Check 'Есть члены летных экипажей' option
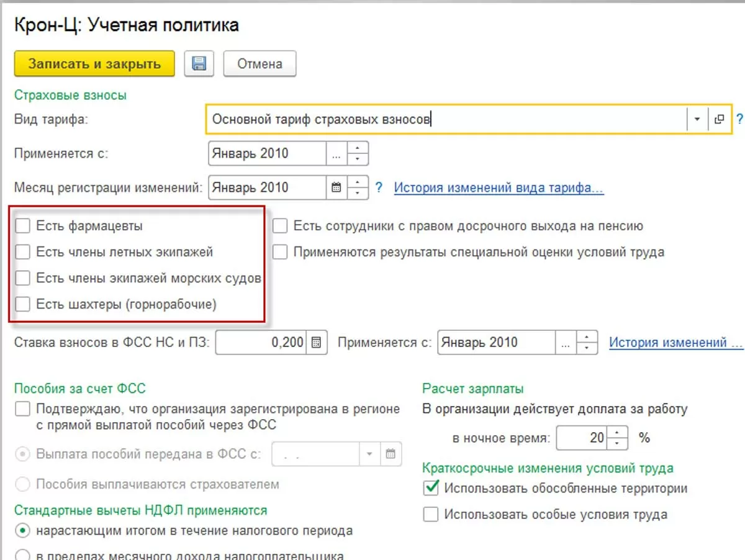The height and width of the screenshot is (560, 745). (22, 252)
